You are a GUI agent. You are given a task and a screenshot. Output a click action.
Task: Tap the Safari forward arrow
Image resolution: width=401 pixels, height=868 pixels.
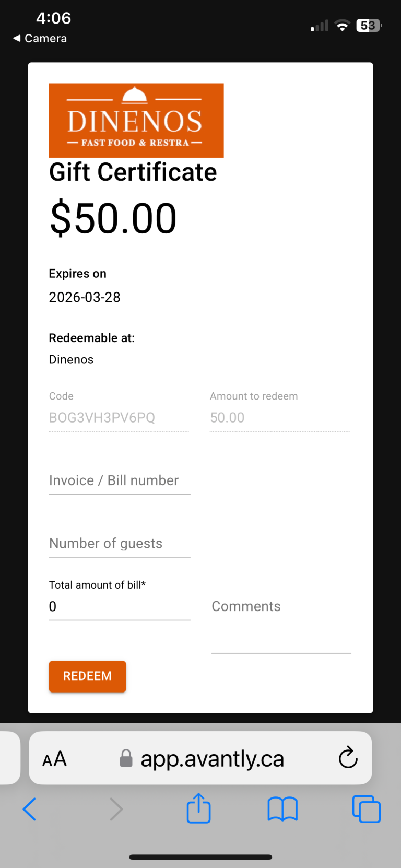pyautogui.click(x=116, y=809)
